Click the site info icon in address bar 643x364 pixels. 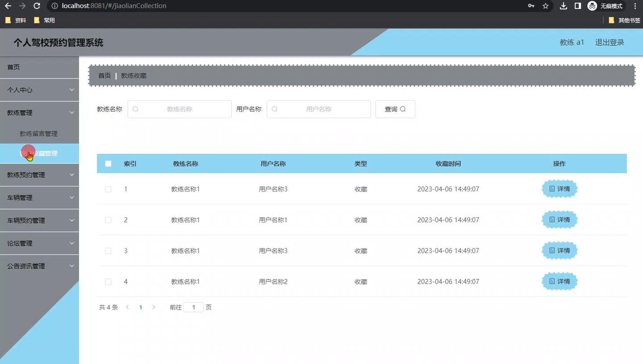[x=54, y=6]
